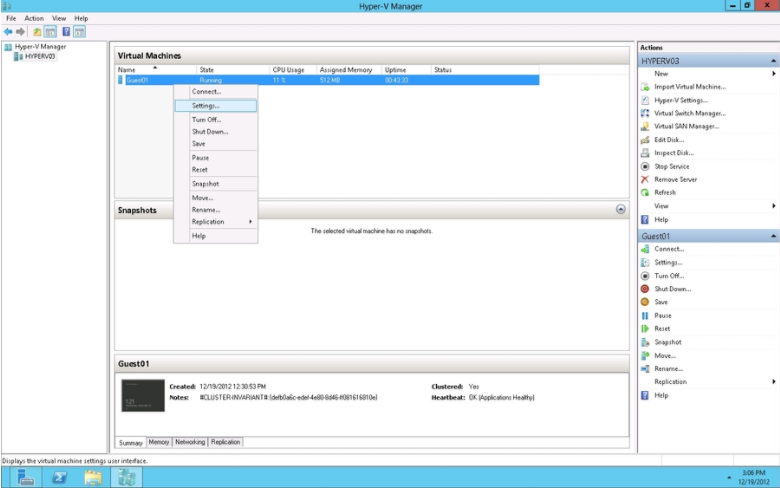Click Snapshot icon in Guest01 actions

[645, 342]
